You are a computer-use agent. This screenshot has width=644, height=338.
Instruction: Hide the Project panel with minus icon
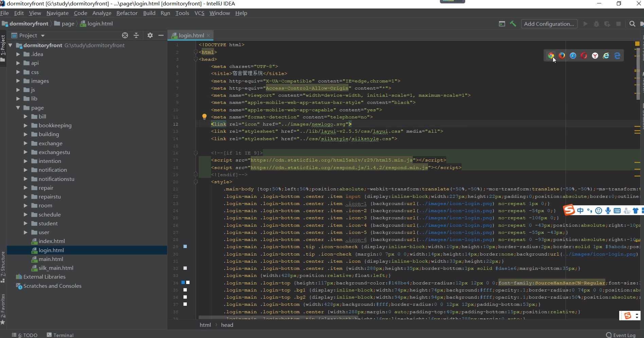(161, 35)
